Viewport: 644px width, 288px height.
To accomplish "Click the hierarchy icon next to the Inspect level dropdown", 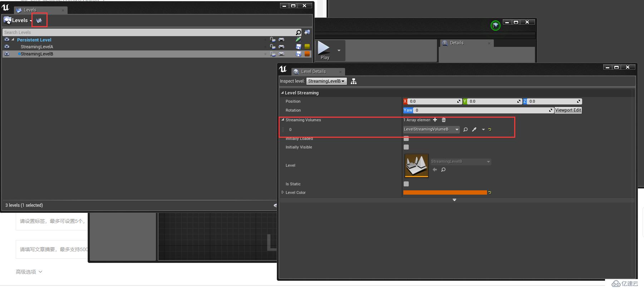I will [x=354, y=82].
